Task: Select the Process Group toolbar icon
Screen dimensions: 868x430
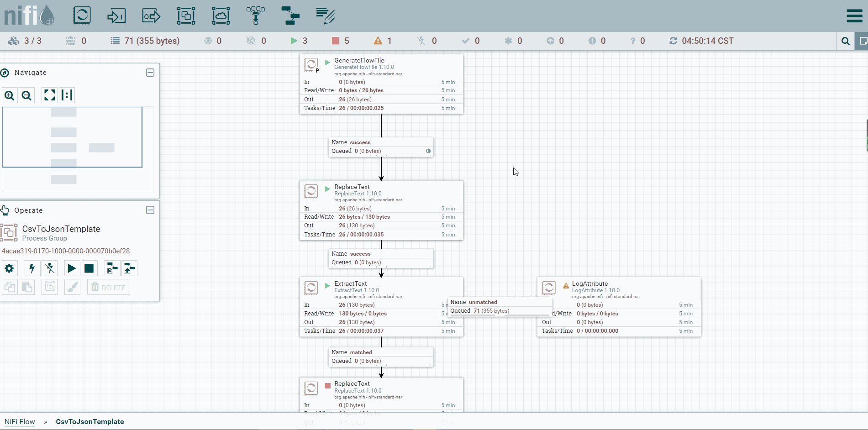Action: click(x=186, y=16)
